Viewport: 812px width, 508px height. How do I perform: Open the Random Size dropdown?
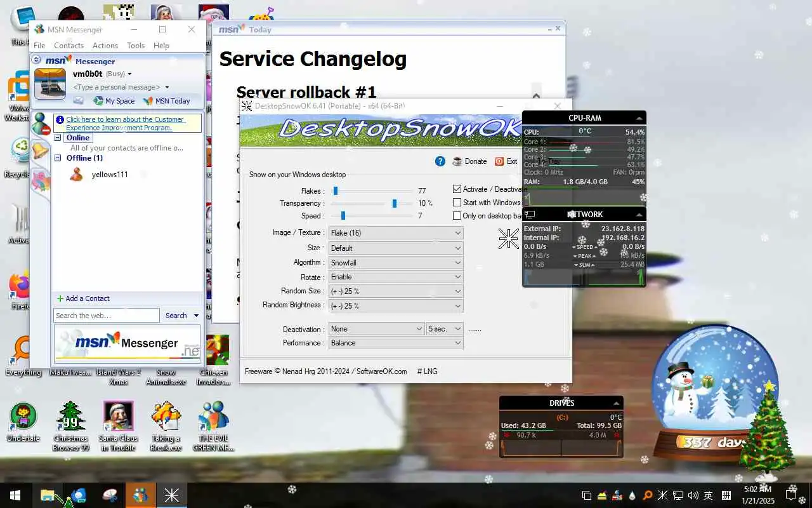click(396, 291)
